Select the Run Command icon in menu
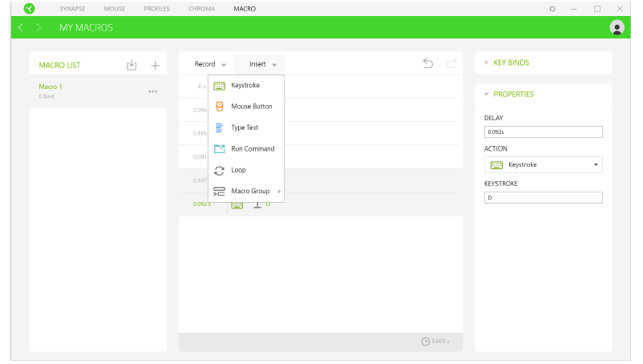 tap(220, 149)
